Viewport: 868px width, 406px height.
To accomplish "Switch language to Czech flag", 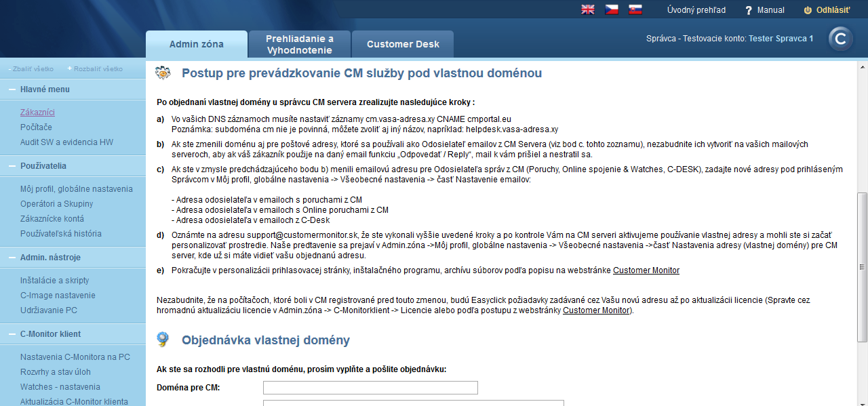I will [x=612, y=9].
